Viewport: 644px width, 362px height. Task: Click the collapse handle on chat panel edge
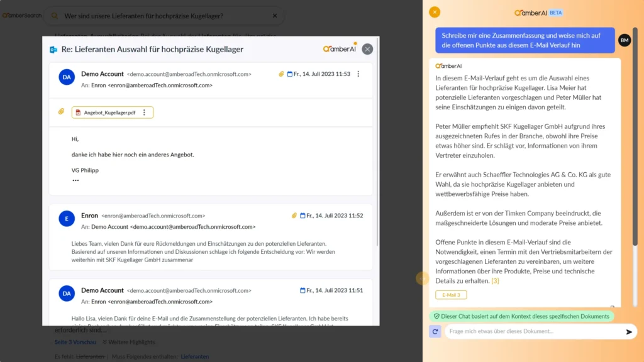pyautogui.click(x=423, y=278)
